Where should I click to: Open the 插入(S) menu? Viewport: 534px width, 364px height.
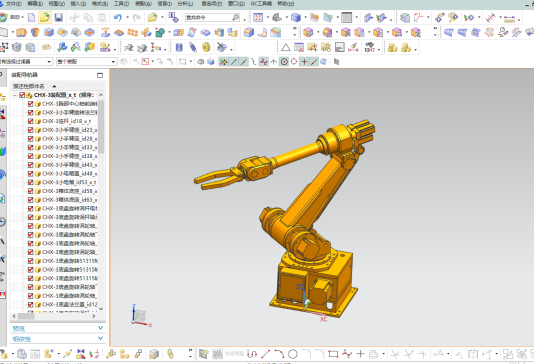(78, 4)
